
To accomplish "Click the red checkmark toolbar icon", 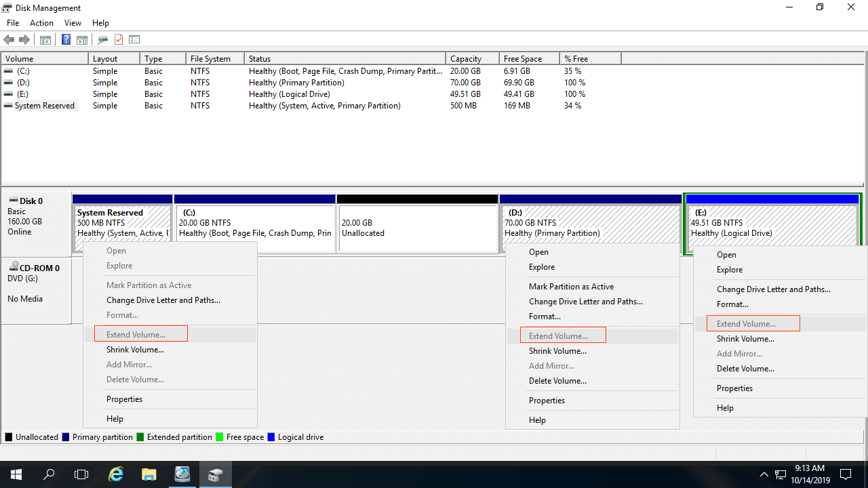I will coord(118,39).
